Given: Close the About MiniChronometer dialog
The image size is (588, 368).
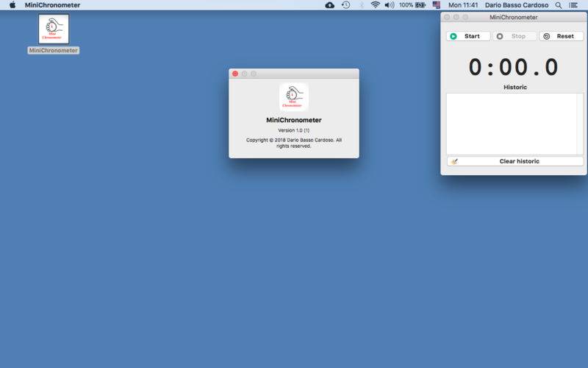Looking at the screenshot, I should click(x=235, y=74).
